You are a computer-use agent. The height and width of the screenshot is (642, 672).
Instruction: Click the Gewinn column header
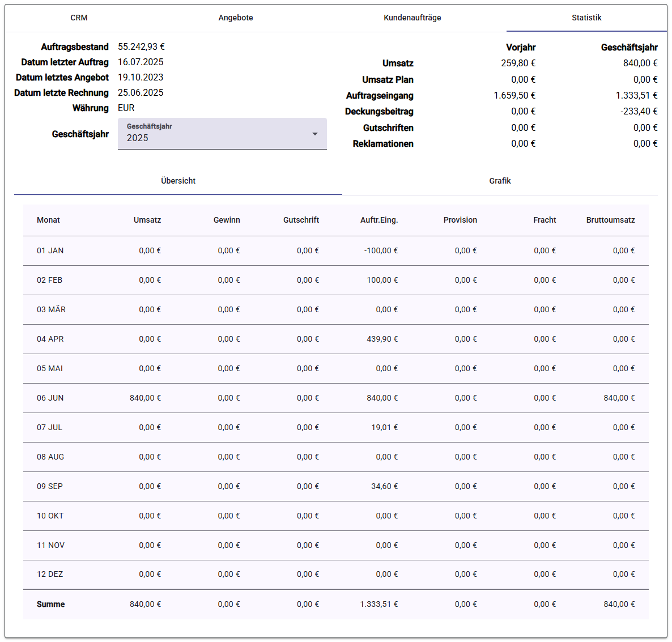tap(227, 220)
